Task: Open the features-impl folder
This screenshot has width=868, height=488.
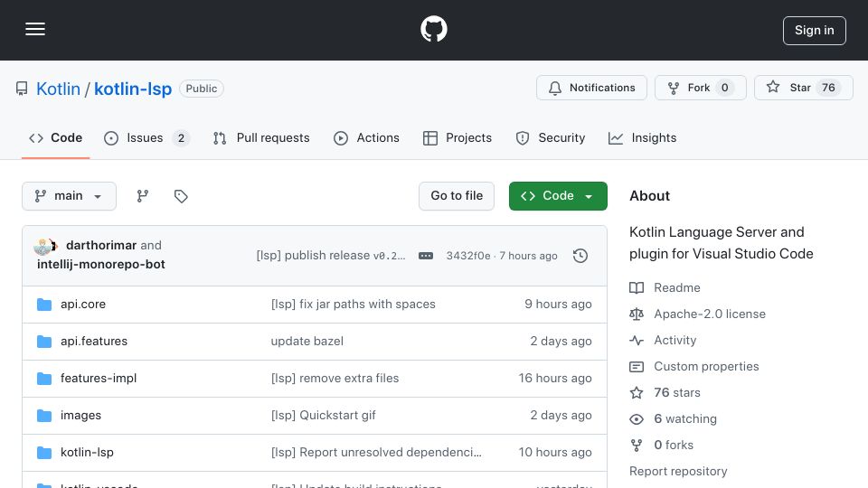Action: [x=98, y=378]
